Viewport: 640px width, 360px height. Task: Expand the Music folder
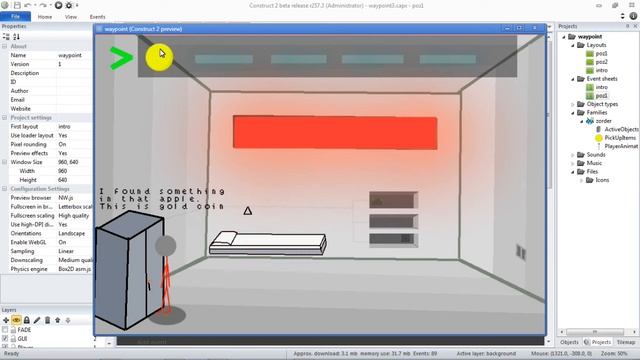573,163
